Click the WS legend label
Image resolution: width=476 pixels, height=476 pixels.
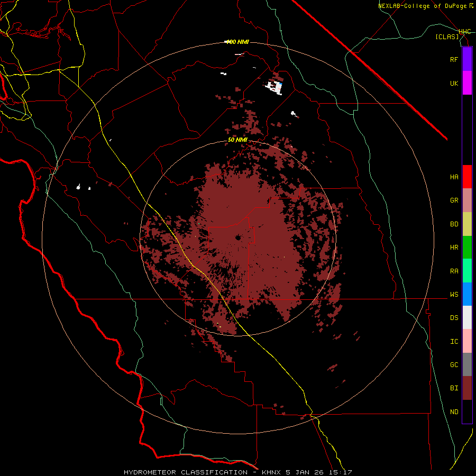454,295
